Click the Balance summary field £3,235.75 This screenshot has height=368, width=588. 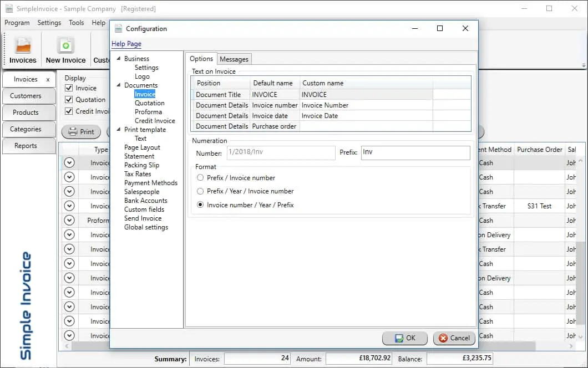[459, 358]
